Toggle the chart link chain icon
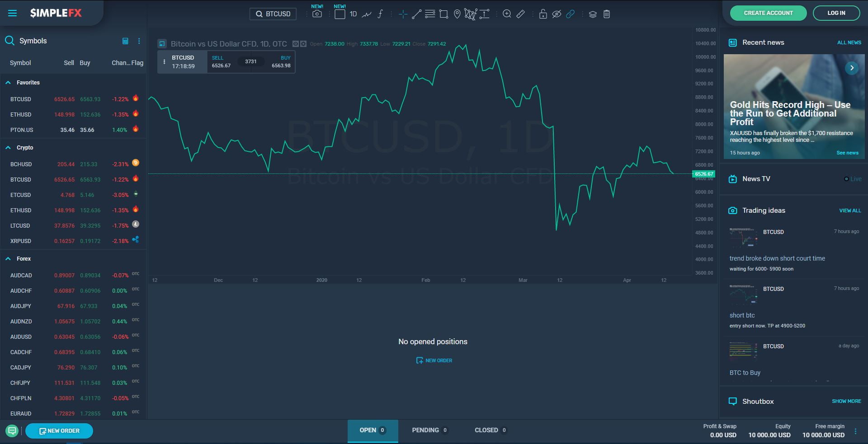This screenshot has height=444, width=868. point(570,14)
